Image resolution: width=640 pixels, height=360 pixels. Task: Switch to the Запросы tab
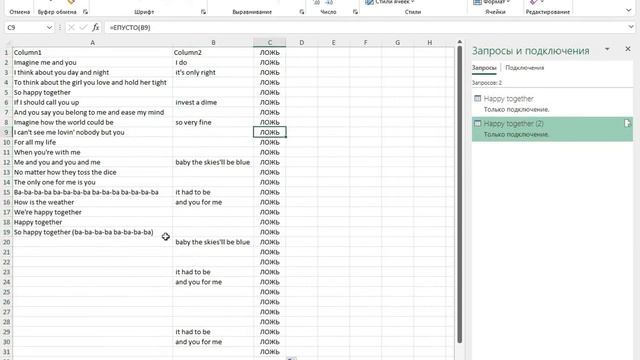point(484,68)
